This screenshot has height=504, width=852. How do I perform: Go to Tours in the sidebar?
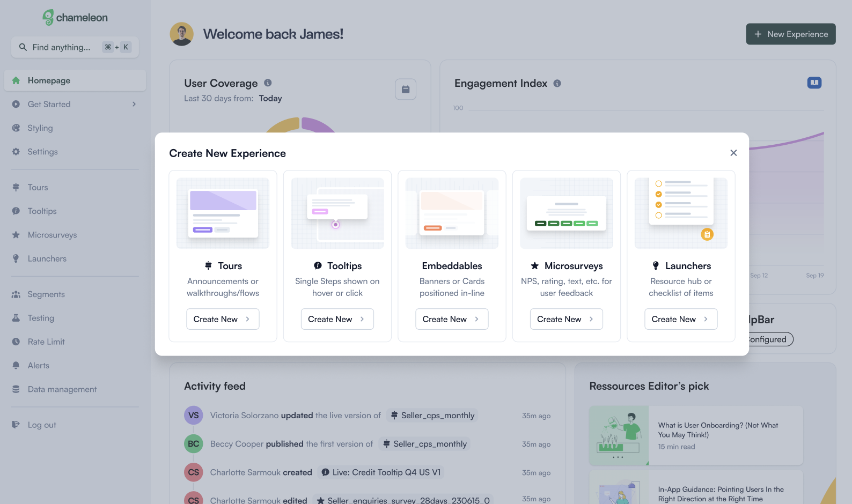tap(38, 187)
